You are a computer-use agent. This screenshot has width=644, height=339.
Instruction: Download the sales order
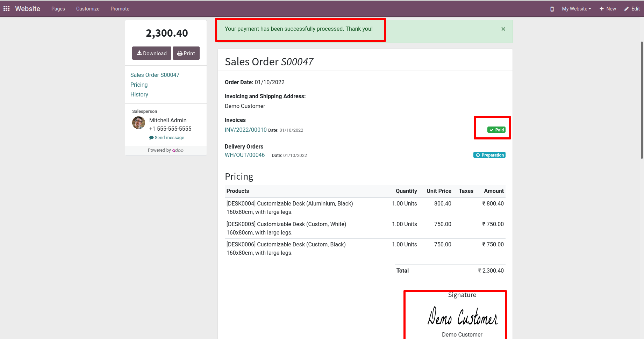click(x=151, y=53)
